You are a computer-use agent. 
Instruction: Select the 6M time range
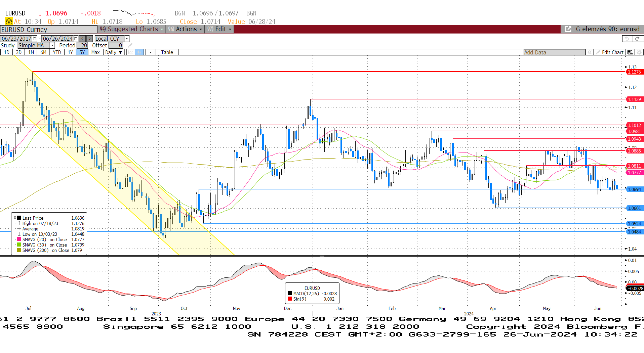[x=43, y=52]
